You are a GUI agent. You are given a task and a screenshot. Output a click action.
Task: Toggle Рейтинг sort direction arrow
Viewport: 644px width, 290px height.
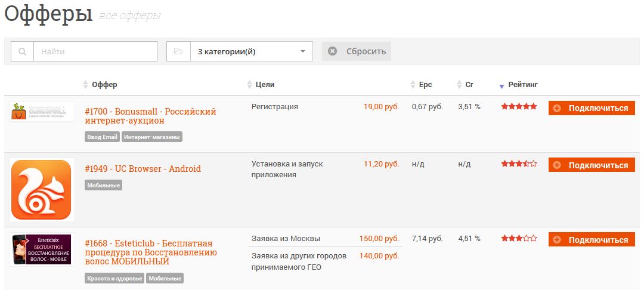pyautogui.click(x=501, y=87)
